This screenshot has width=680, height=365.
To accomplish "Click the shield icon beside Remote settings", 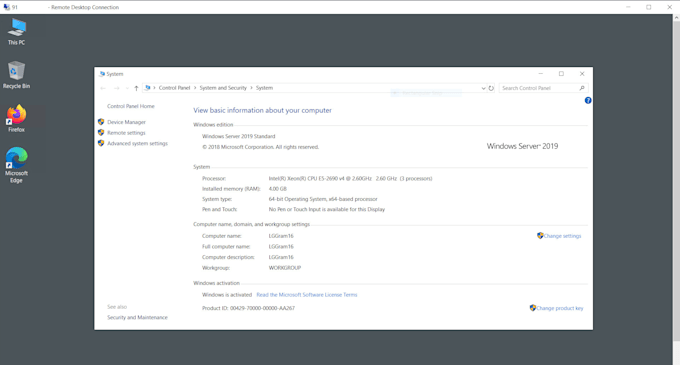I will coord(101,133).
